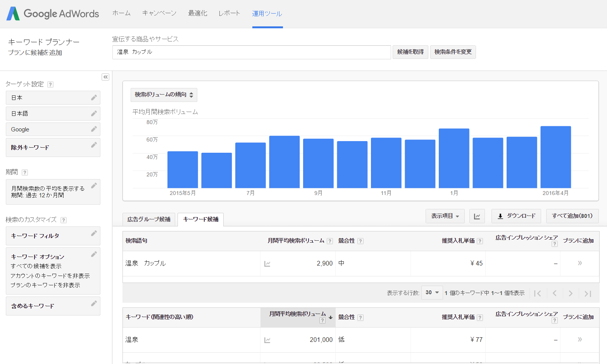Open help for 競合性 in search terms table

point(360,241)
